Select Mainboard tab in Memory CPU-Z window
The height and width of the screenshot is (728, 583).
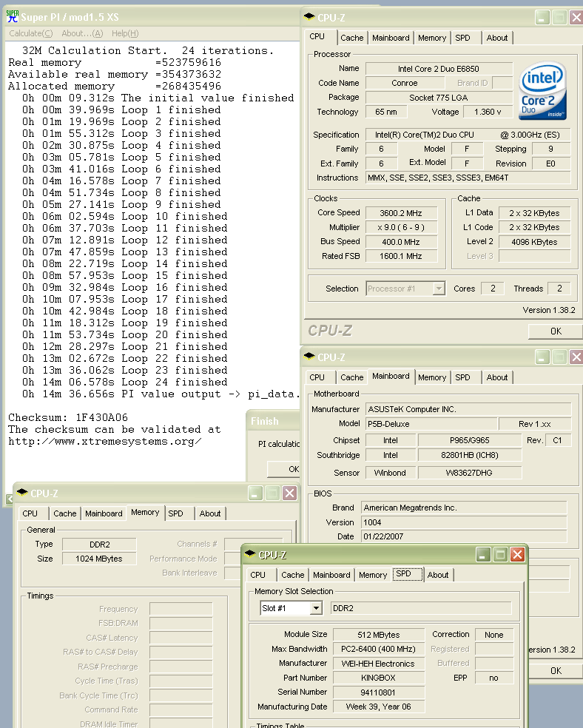click(x=104, y=513)
